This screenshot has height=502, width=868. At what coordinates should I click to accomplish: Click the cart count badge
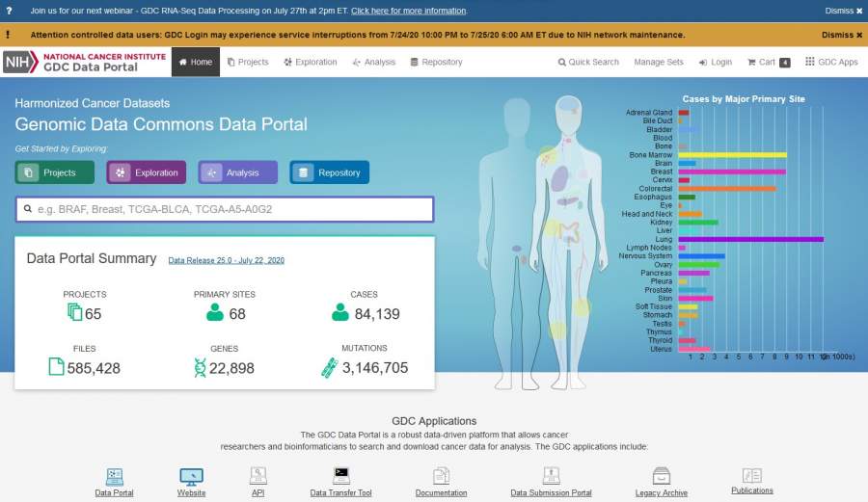(784, 63)
